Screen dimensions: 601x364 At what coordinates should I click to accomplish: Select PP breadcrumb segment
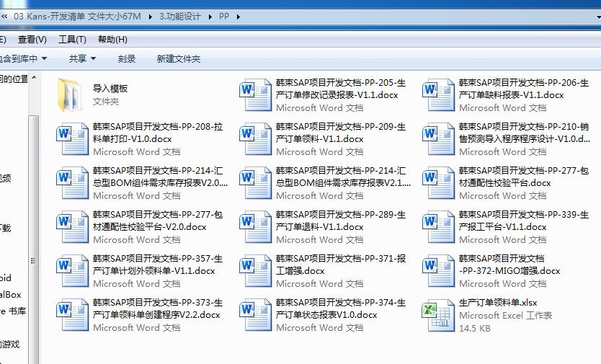[x=224, y=17]
